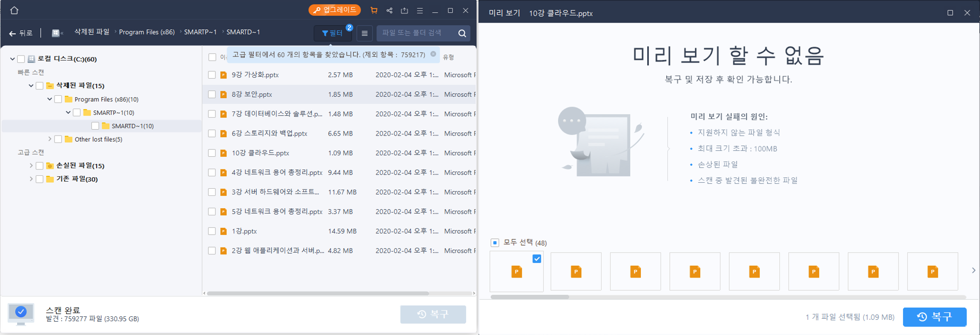Click the preview thumbnail horizontal scrollbar

pos(530,297)
